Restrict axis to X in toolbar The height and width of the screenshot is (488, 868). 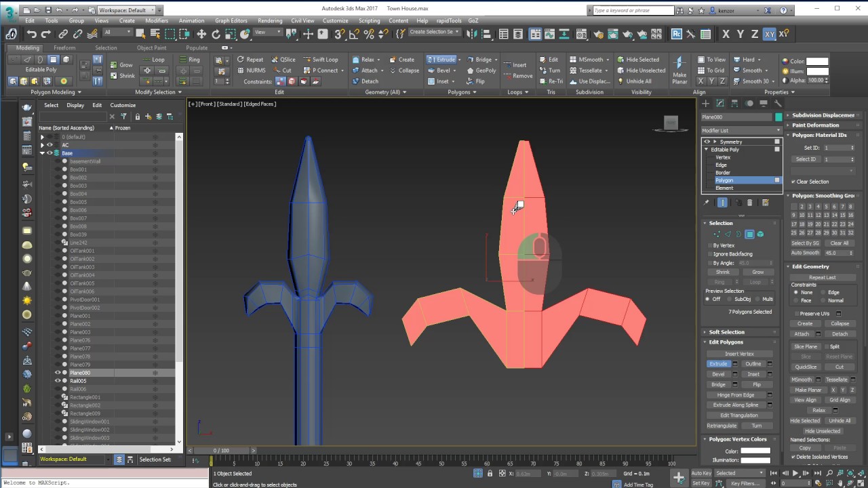(726, 34)
